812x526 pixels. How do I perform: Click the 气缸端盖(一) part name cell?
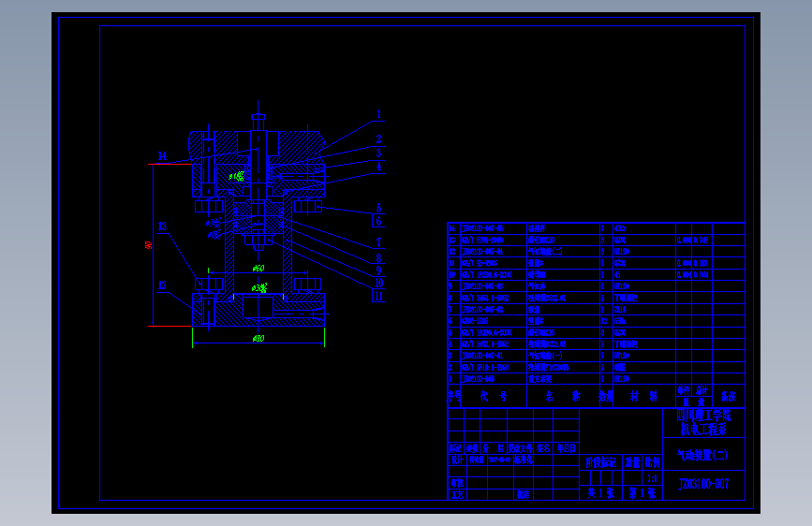(x=563, y=356)
